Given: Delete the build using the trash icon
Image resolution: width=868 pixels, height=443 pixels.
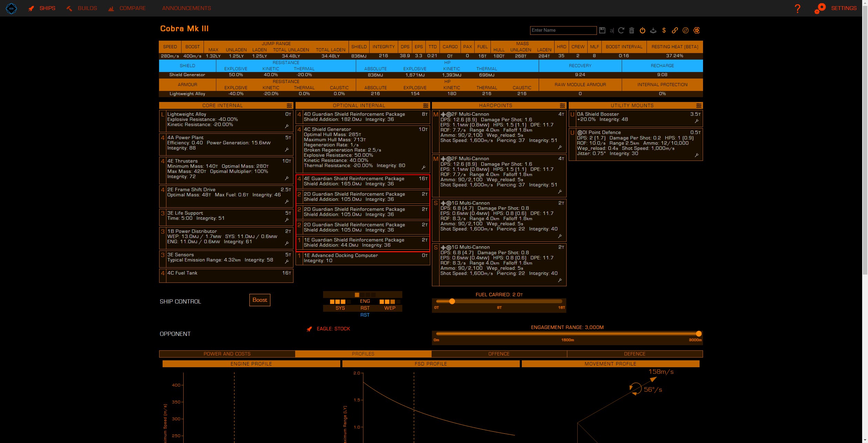Looking at the screenshot, I should (x=632, y=30).
